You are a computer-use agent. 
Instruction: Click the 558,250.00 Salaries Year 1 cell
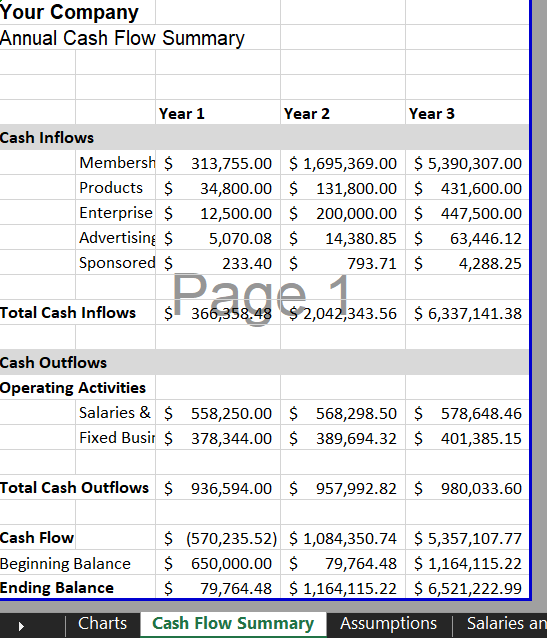(218, 413)
